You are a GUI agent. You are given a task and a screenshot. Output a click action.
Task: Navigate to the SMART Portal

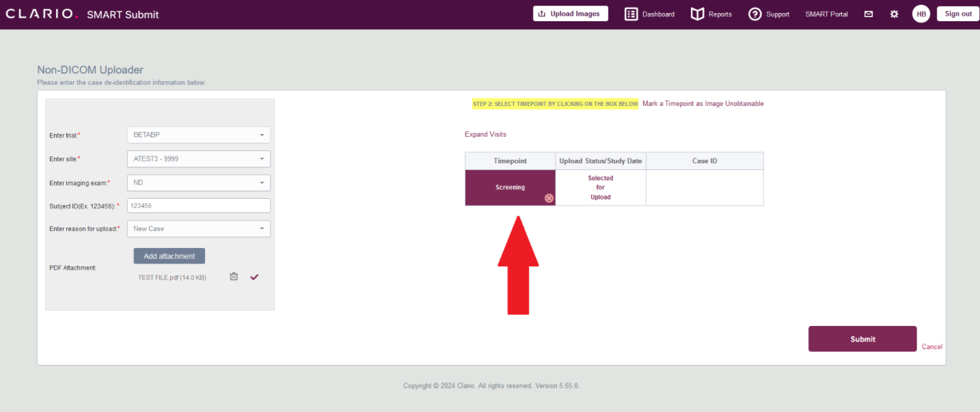click(x=826, y=13)
